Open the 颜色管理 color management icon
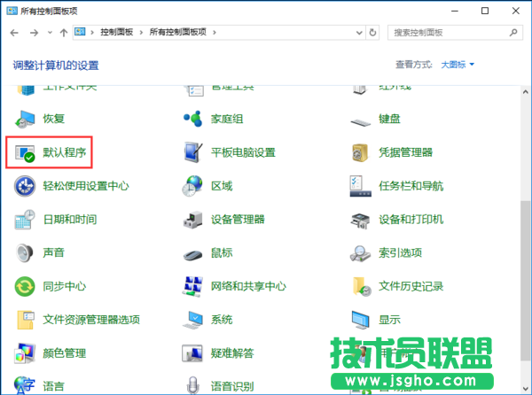The width and height of the screenshot is (532, 395). coord(25,353)
